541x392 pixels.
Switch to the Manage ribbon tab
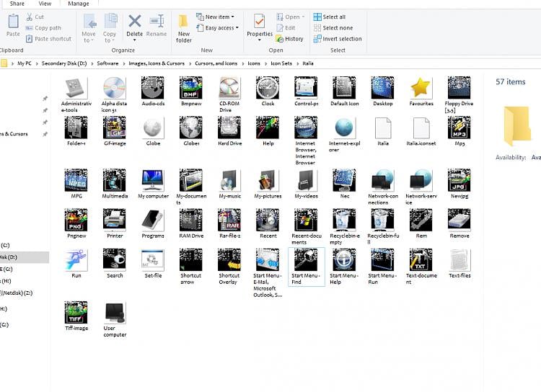[x=79, y=4]
